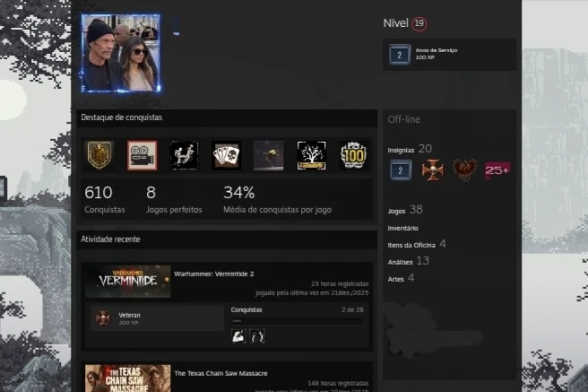Image resolution: width=588 pixels, height=392 pixels.
Task: Select the playing cards achievement icon
Action: [x=226, y=155]
